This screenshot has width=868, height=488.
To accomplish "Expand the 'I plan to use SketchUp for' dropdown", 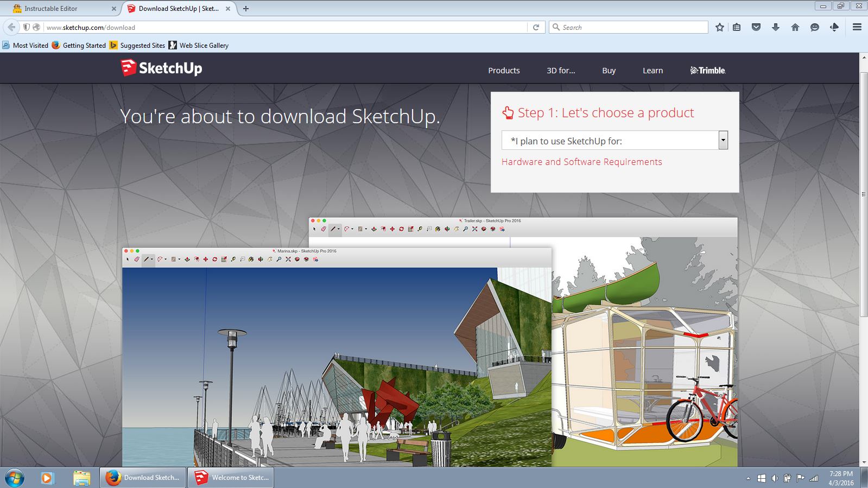I will point(614,141).
